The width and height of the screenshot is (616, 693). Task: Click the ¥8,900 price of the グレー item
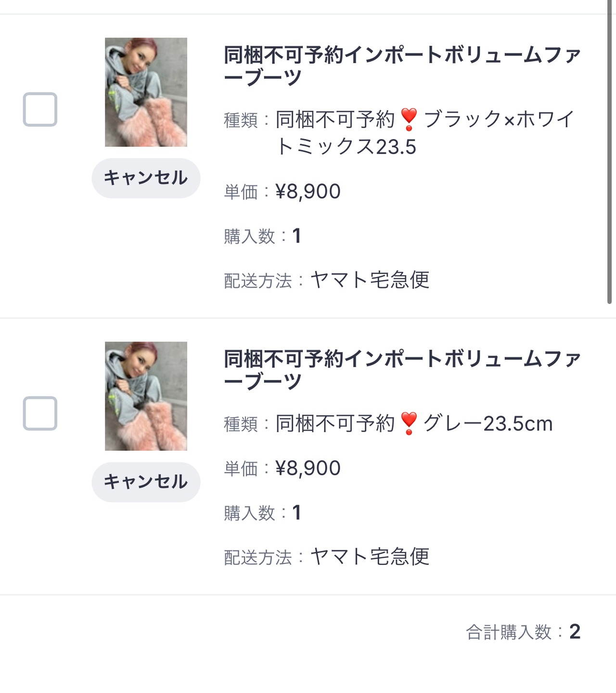click(x=308, y=468)
